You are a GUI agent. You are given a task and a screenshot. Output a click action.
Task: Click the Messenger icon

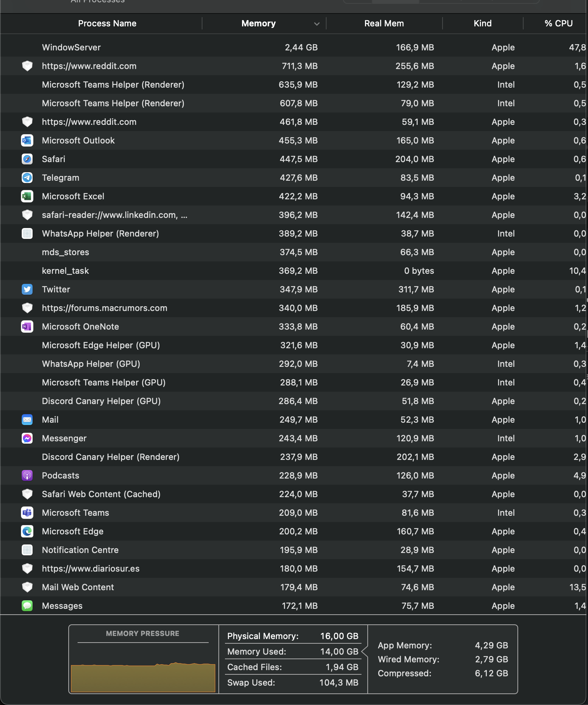pos(27,438)
